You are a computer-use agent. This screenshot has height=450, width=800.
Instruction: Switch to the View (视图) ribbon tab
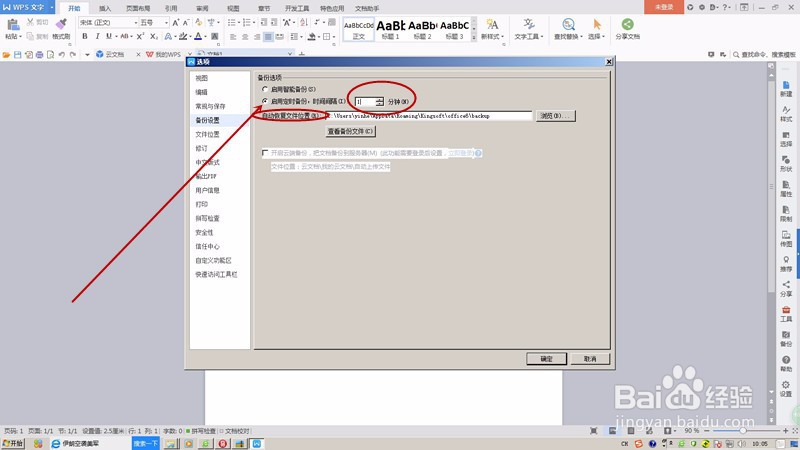point(233,8)
